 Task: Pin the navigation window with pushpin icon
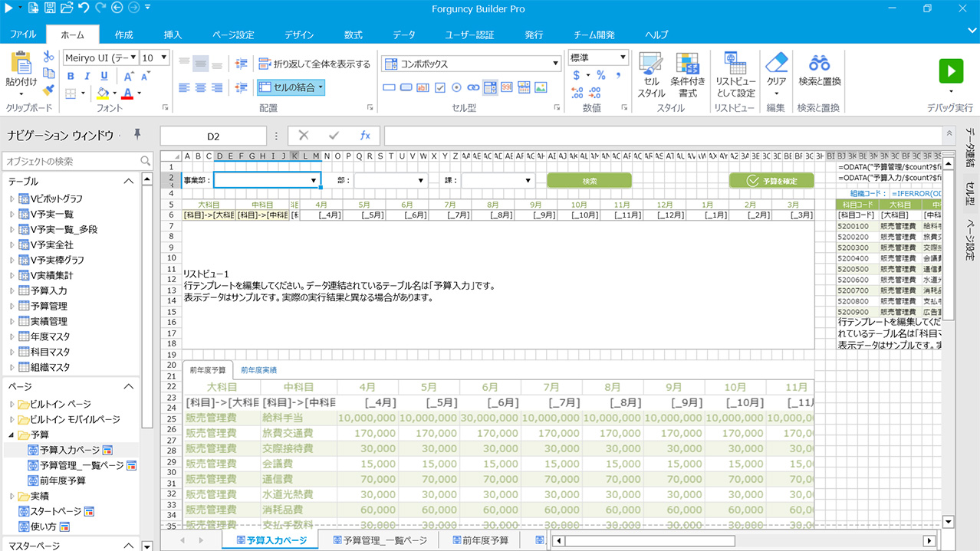click(x=137, y=135)
